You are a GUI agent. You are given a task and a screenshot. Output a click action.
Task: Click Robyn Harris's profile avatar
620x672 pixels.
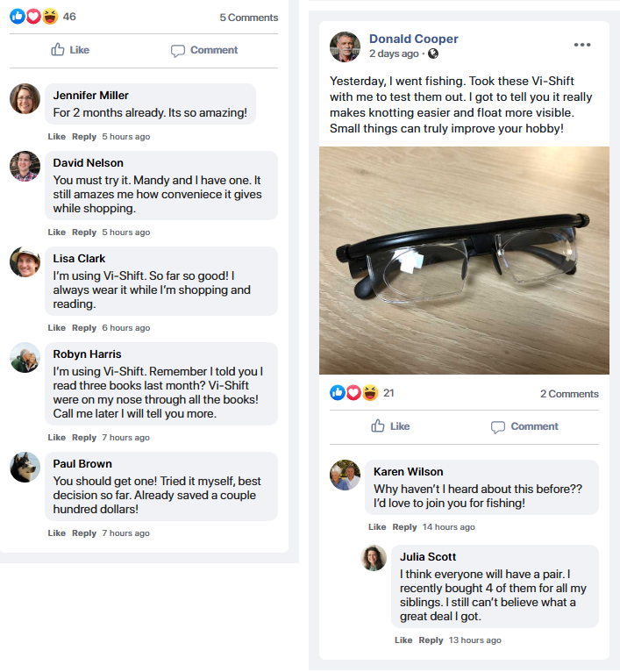(x=25, y=358)
